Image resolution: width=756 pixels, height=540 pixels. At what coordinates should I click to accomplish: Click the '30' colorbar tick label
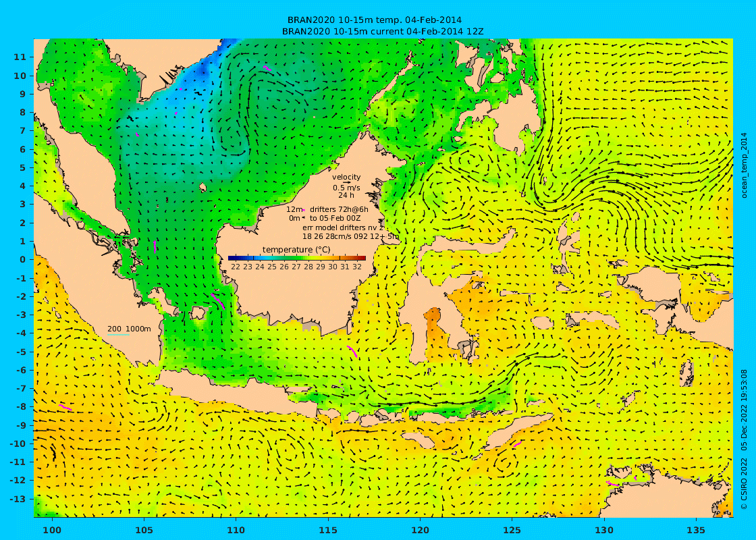pos(333,267)
